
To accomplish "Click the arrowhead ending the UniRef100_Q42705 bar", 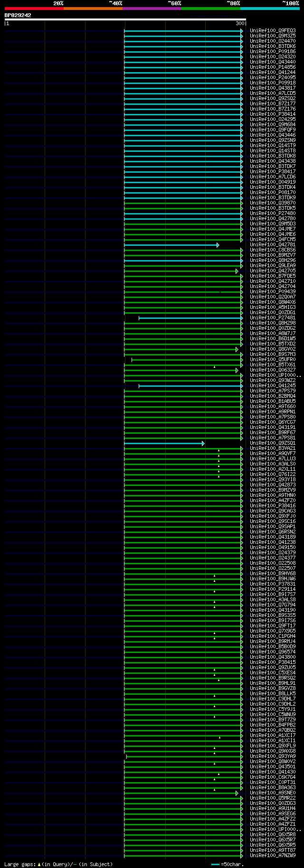I will (x=237, y=271).
